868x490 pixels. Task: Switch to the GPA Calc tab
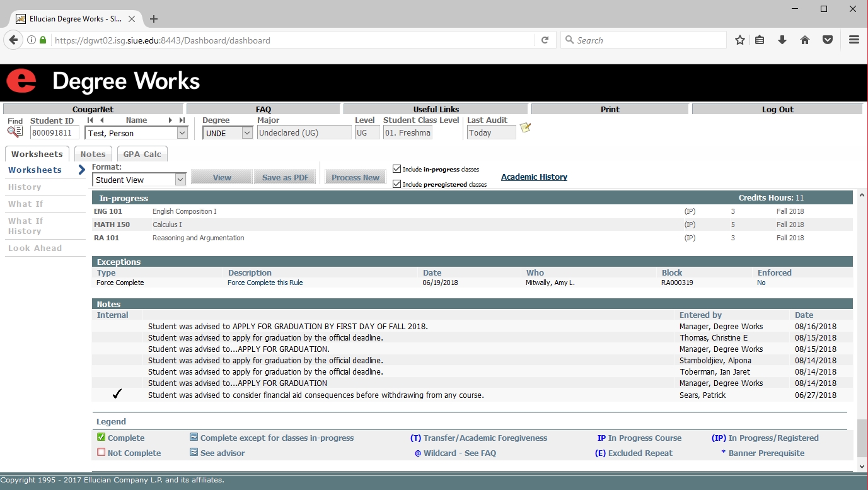point(142,155)
